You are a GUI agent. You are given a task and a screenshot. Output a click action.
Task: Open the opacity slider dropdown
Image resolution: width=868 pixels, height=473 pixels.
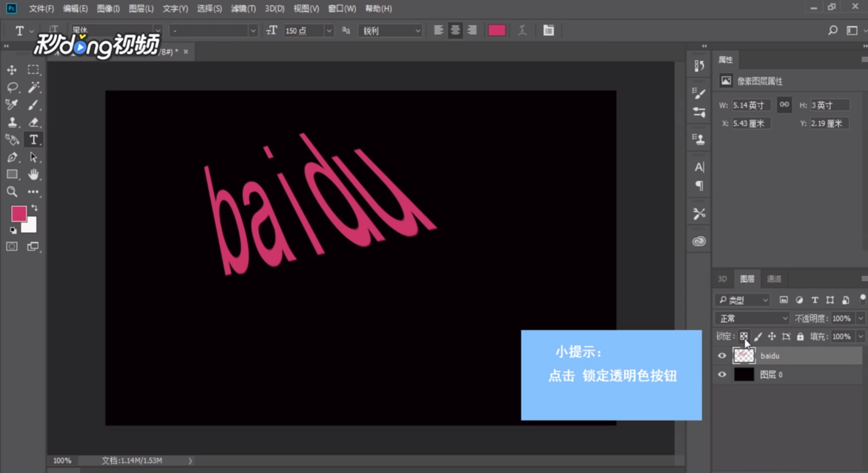click(x=861, y=318)
